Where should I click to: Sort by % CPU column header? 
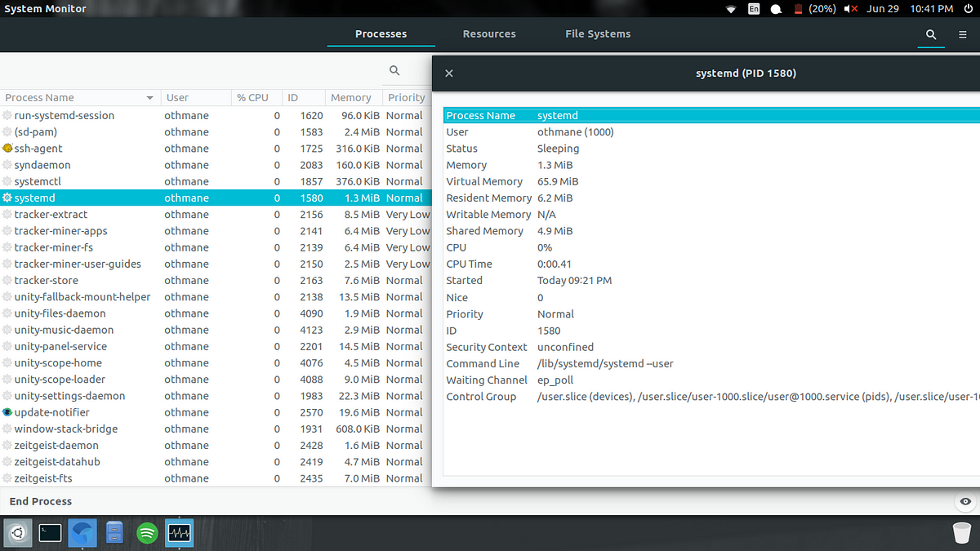(257, 97)
